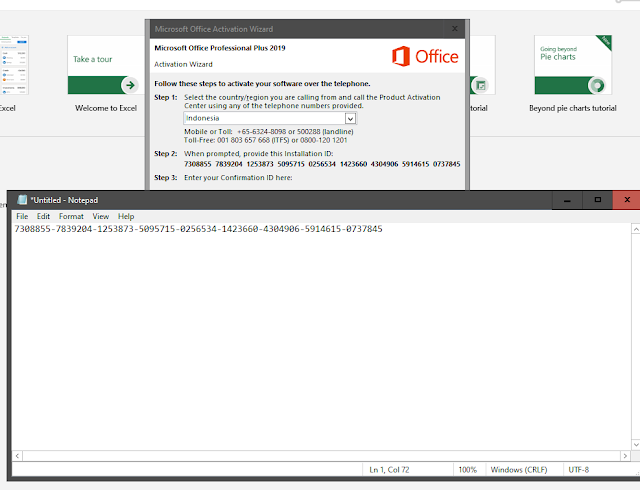Click Ln 1, Col 72 in status bar

point(389,470)
